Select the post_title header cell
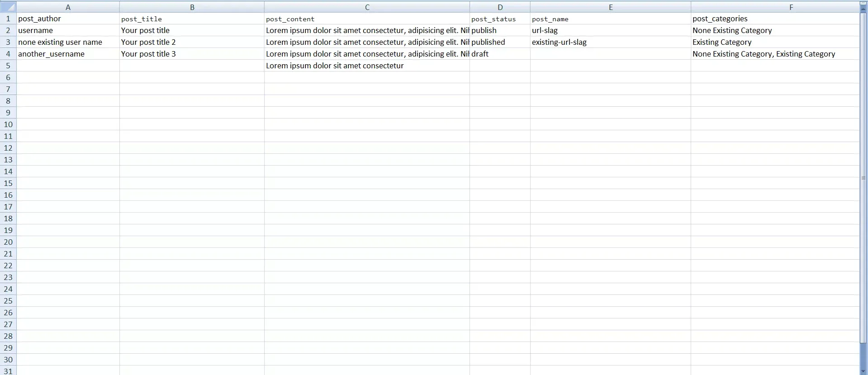 192,19
